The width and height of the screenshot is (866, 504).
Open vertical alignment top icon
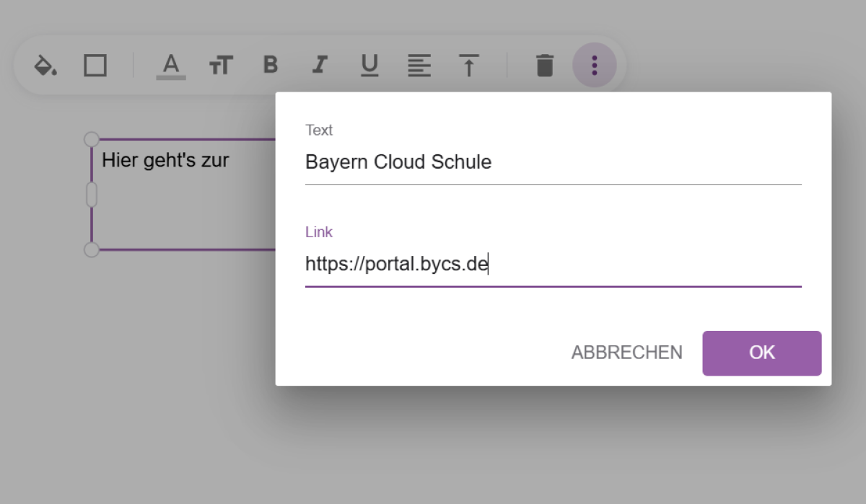pyautogui.click(x=469, y=66)
